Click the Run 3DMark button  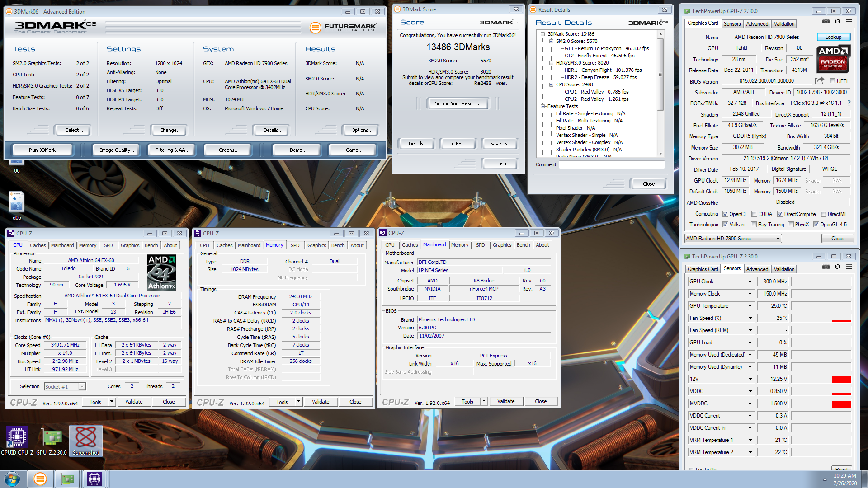(42, 150)
